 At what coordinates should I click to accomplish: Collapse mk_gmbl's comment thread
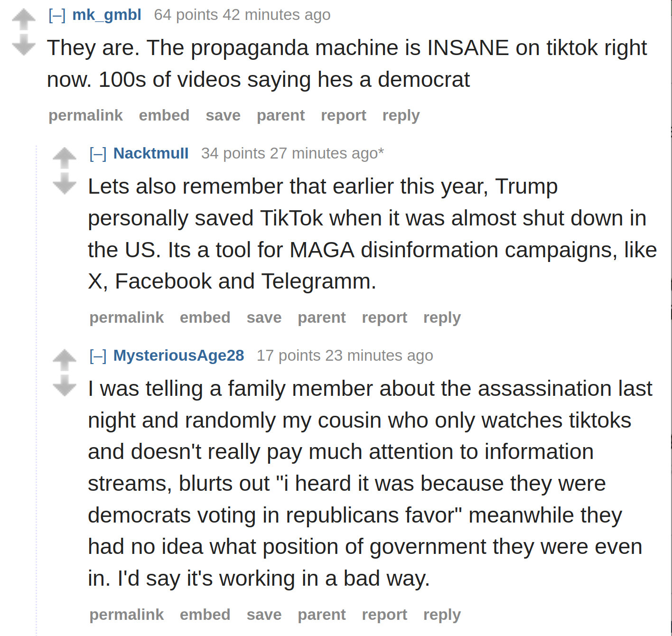pyautogui.click(x=57, y=15)
